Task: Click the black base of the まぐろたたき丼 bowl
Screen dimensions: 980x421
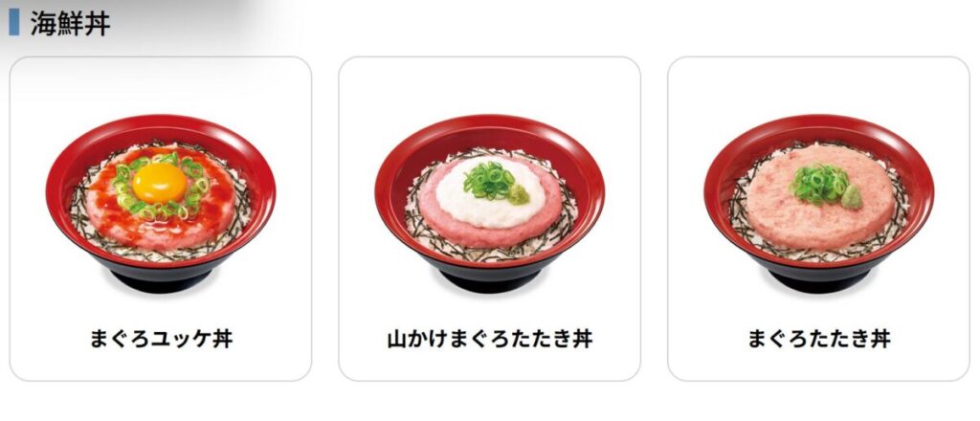Action: (819, 279)
